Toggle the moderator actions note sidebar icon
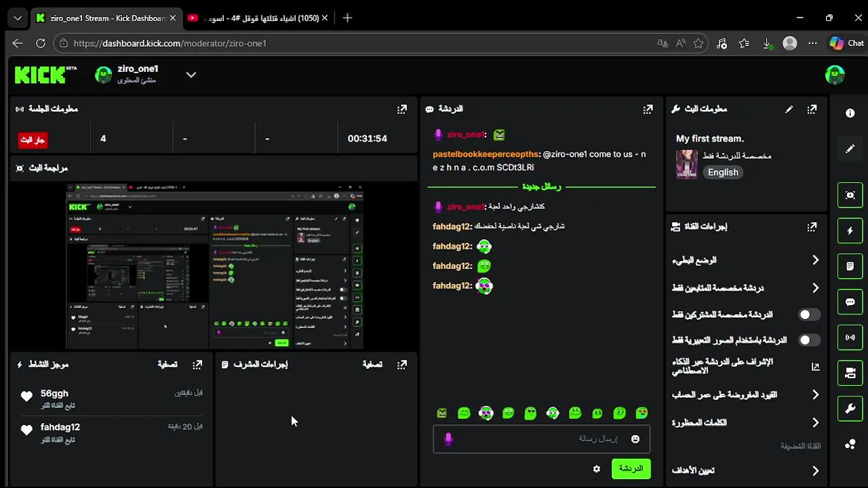 [x=850, y=266]
